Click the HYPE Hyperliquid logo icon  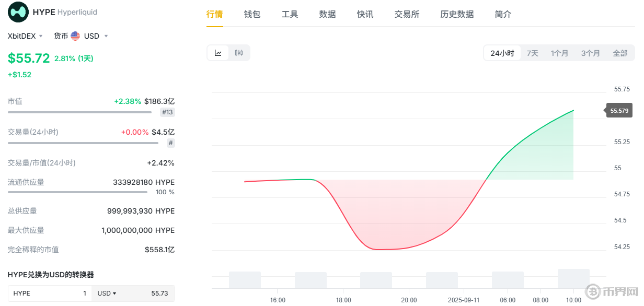(x=18, y=12)
